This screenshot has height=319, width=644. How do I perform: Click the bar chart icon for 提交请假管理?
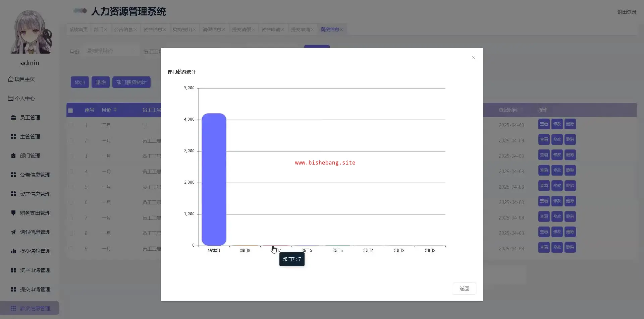13,251
